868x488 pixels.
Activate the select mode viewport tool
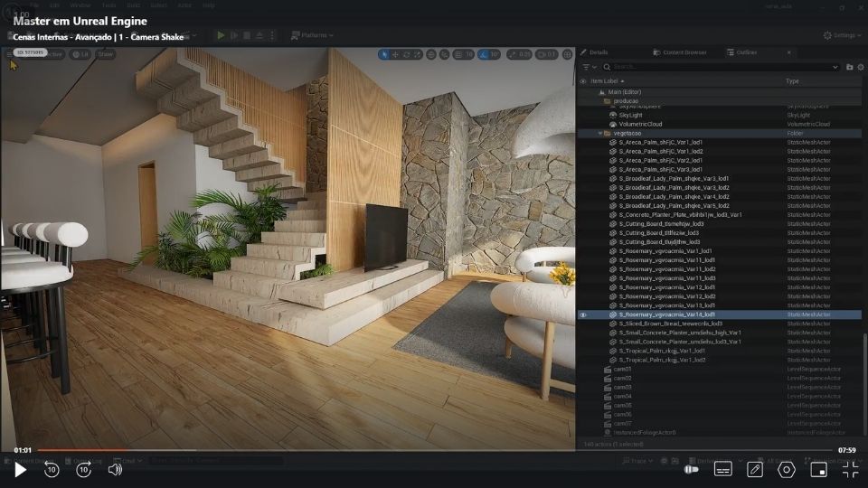[384, 54]
